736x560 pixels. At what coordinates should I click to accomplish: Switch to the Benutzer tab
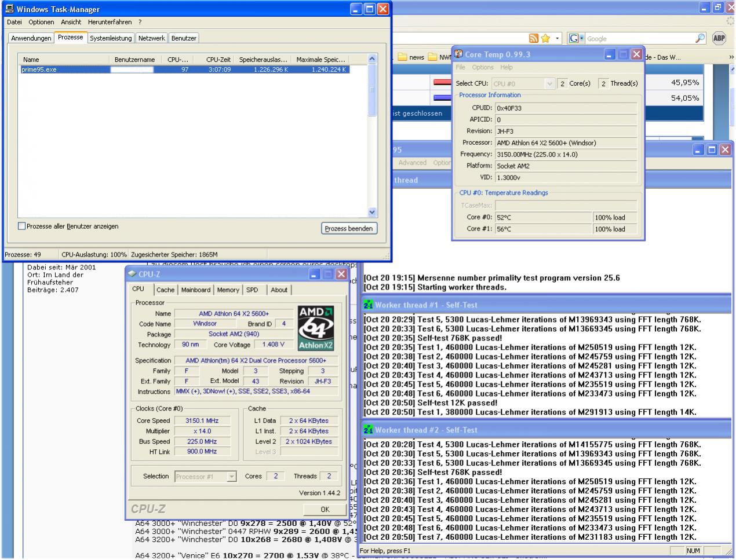pos(184,38)
